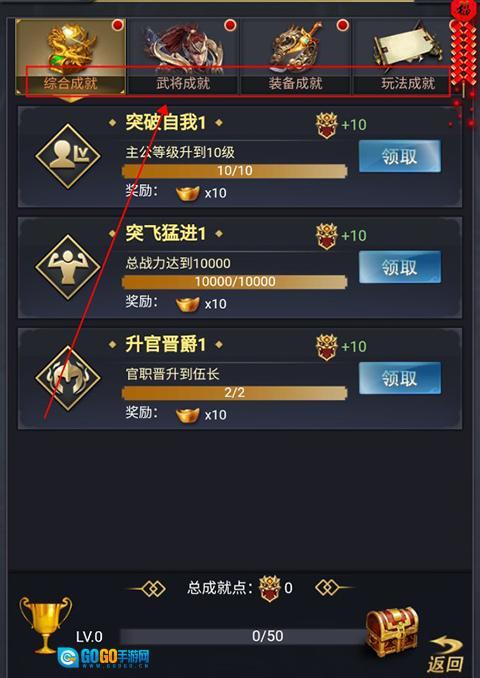Tap the player level diamond icon
This screenshot has height=678, width=480.
[68, 156]
